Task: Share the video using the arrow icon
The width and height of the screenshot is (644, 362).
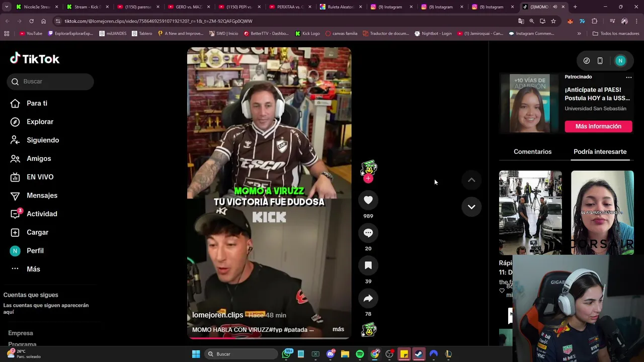Action: (368, 298)
